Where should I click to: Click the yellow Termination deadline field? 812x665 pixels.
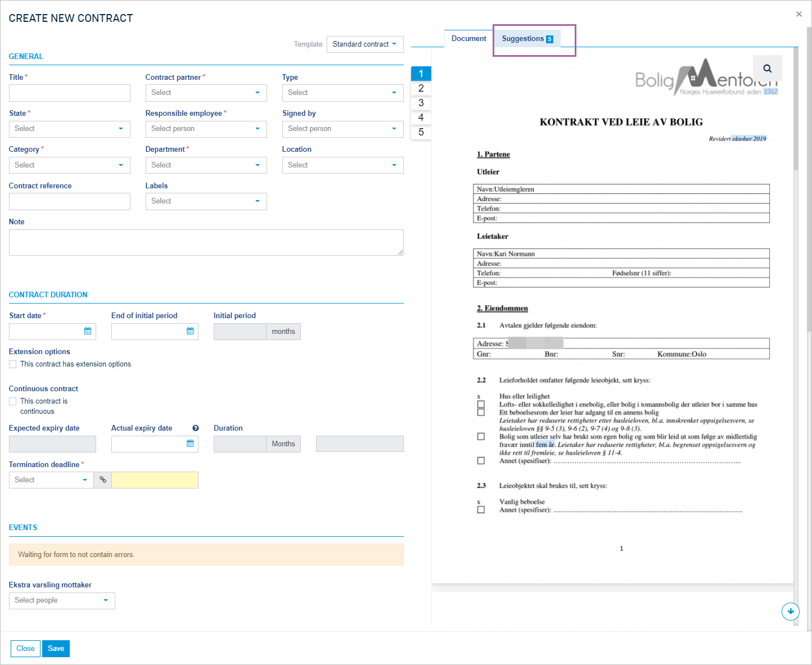click(x=155, y=479)
